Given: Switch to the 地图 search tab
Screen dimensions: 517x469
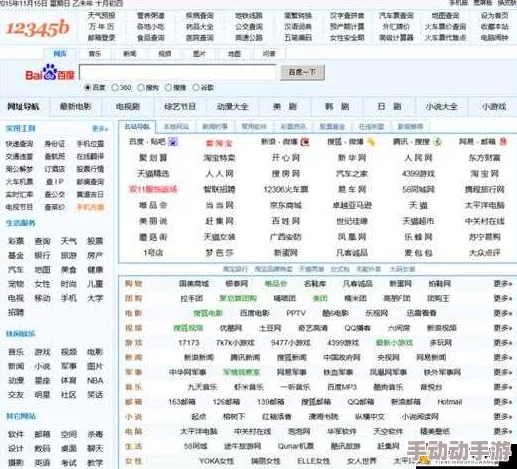Looking at the screenshot, I should 234,54.
